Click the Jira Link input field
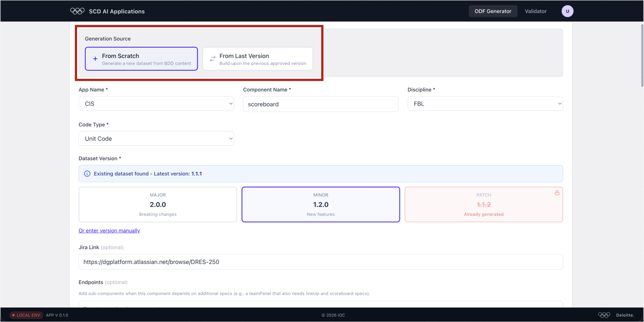 point(321,262)
